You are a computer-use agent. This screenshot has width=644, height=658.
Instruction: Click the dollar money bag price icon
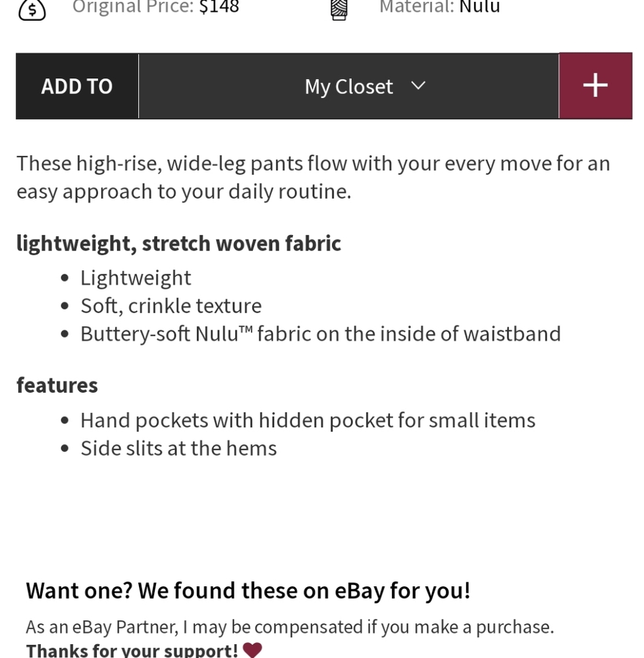32,9
